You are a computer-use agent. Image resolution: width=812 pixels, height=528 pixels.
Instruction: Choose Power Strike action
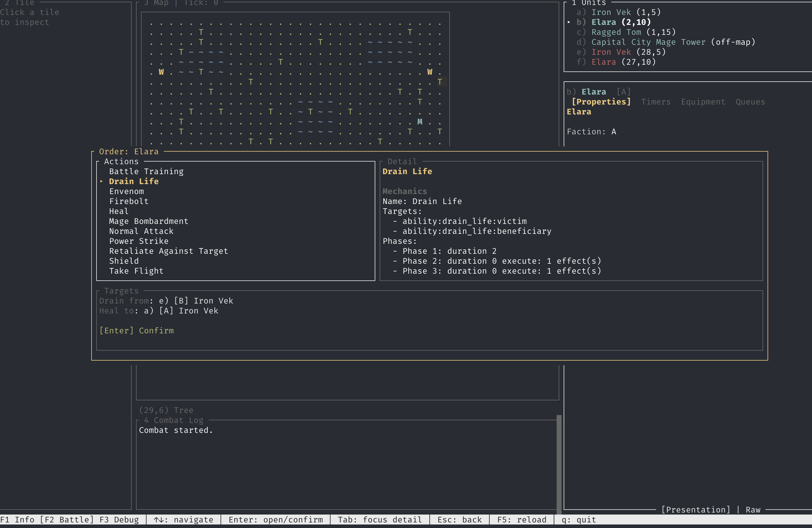(x=139, y=241)
